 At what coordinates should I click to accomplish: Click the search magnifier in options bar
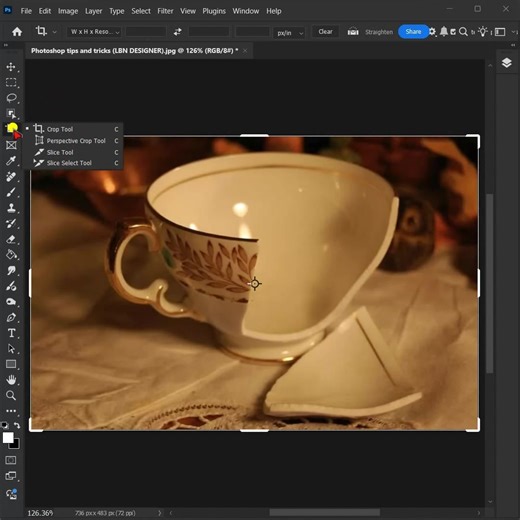click(463, 32)
